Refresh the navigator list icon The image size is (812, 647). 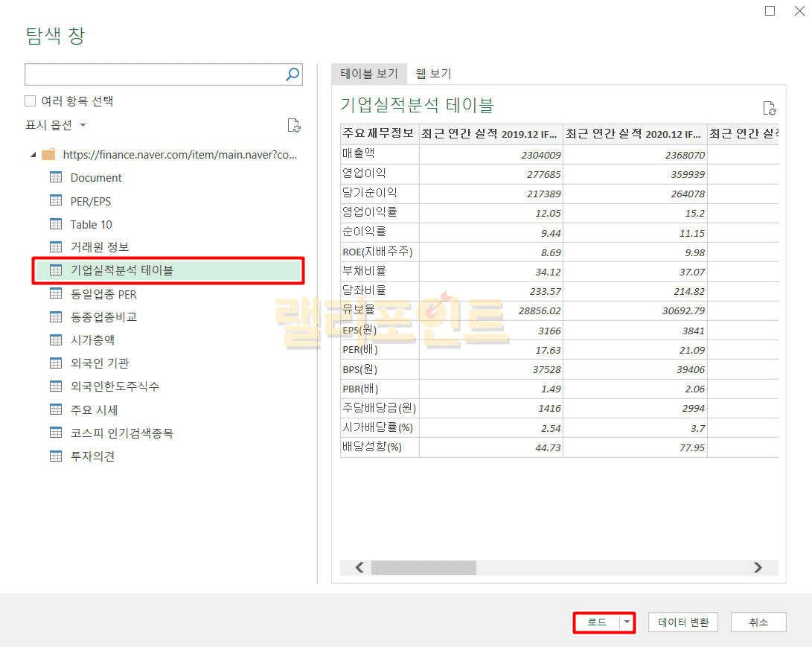click(294, 125)
